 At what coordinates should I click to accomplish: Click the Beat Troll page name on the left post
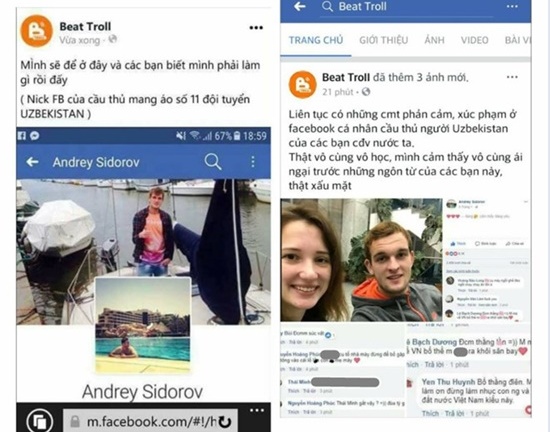click(85, 26)
